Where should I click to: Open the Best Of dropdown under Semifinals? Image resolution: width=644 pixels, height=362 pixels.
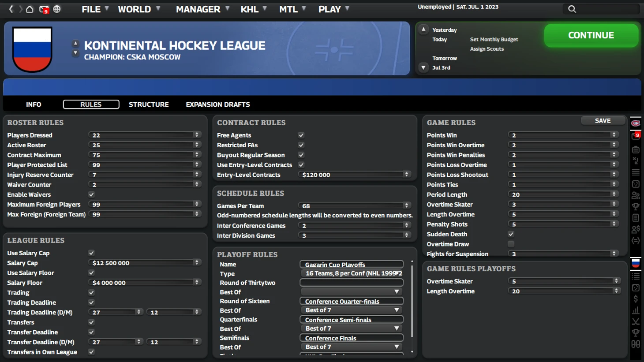tap(352, 347)
